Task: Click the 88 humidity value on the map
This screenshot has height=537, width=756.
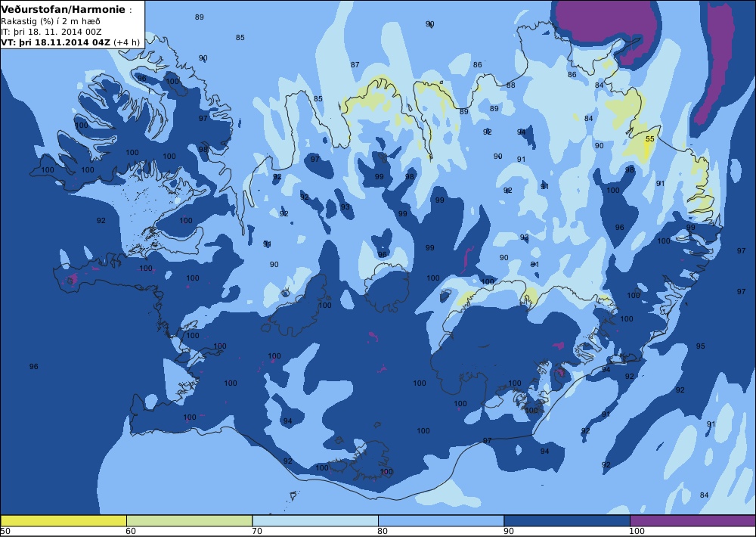Action: coord(510,85)
